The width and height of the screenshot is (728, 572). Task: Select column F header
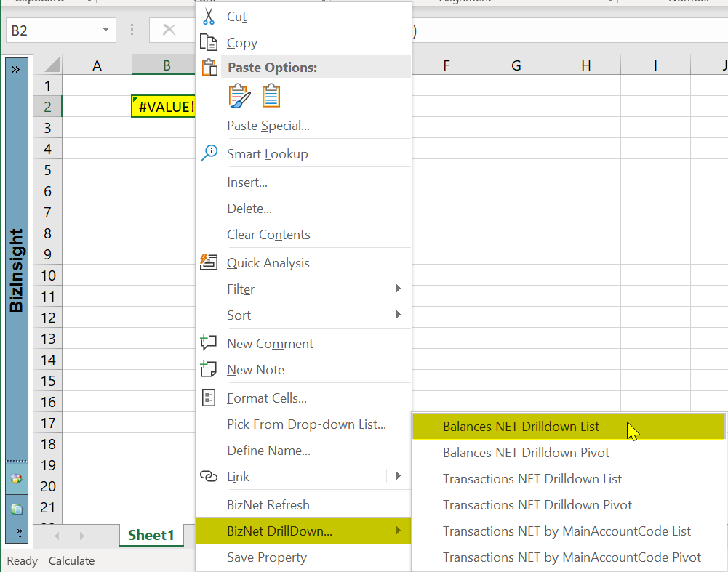(446, 65)
